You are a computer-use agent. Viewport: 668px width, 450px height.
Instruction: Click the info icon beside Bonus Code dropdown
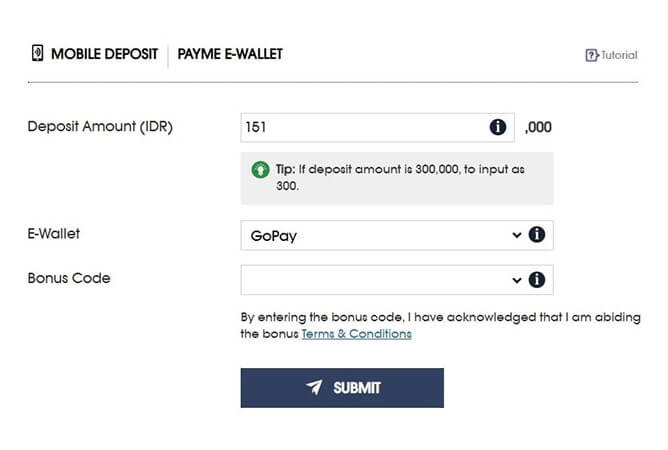(537, 280)
